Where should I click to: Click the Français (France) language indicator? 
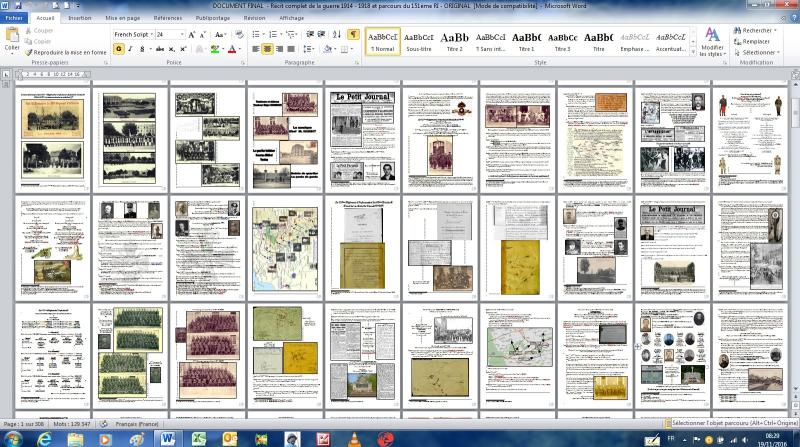coord(136,424)
